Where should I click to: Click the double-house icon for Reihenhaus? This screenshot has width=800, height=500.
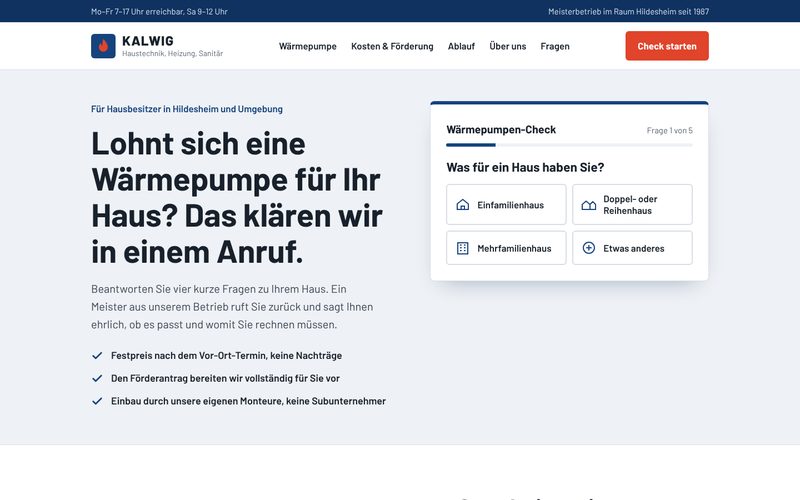(589, 205)
